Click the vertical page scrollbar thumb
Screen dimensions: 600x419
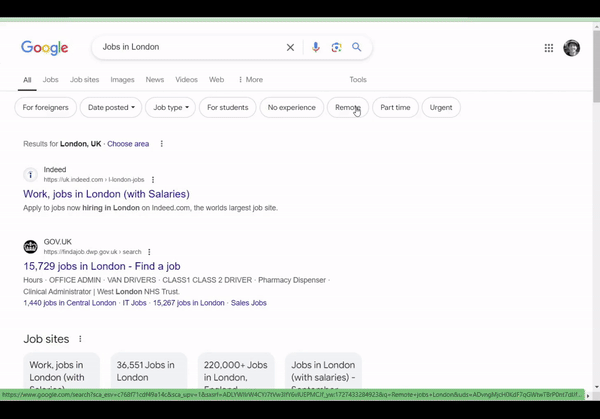tap(597, 66)
